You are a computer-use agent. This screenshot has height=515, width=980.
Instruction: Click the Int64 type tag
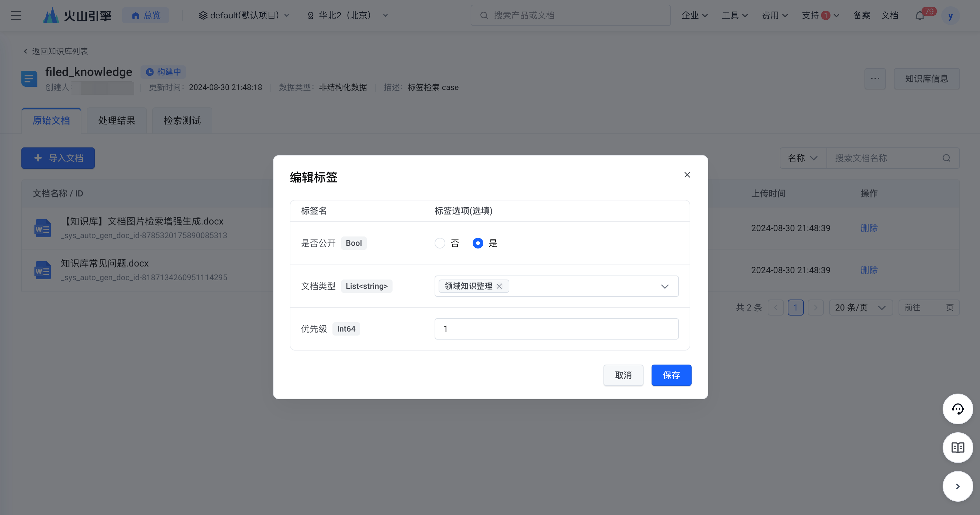pyautogui.click(x=346, y=329)
